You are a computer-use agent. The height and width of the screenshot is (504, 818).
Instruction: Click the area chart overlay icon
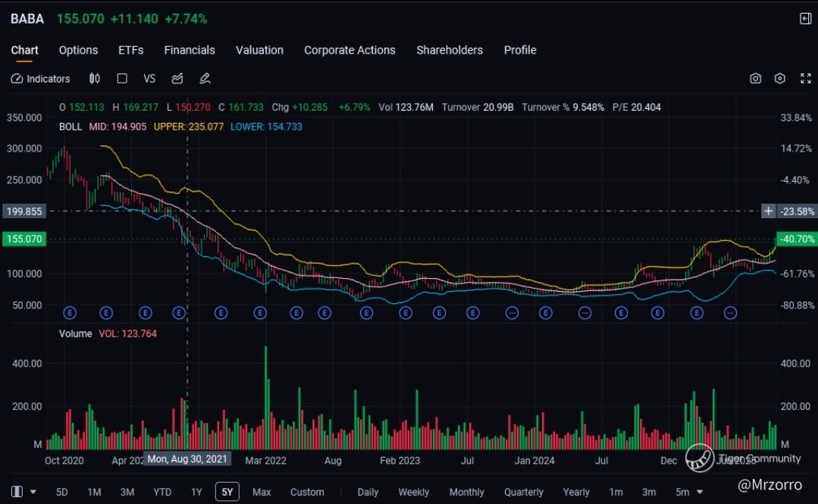tap(177, 78)
